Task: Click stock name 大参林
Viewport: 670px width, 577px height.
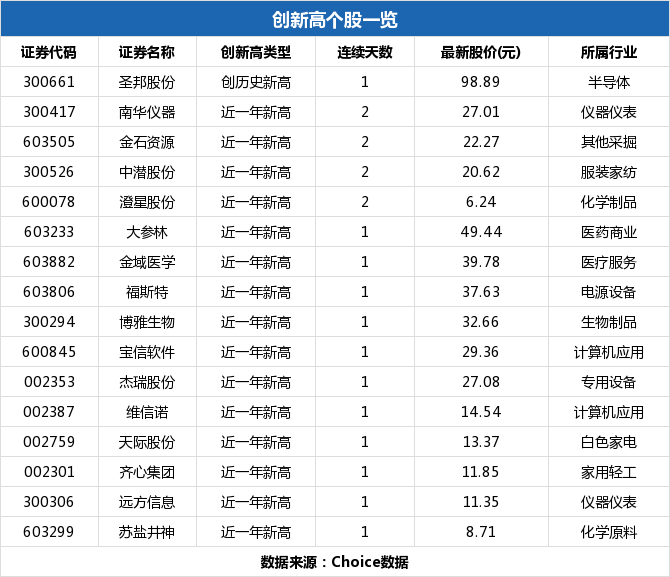Action: 147,232
